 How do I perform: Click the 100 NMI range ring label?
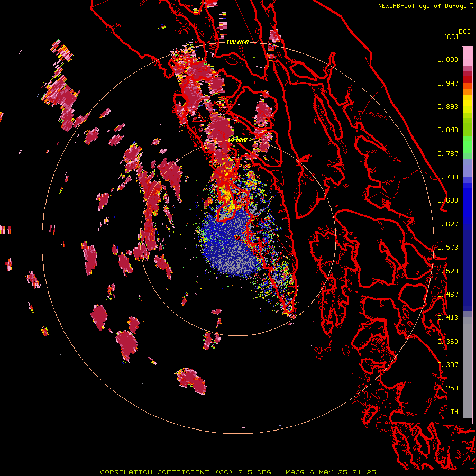click(x=237, y=42)
